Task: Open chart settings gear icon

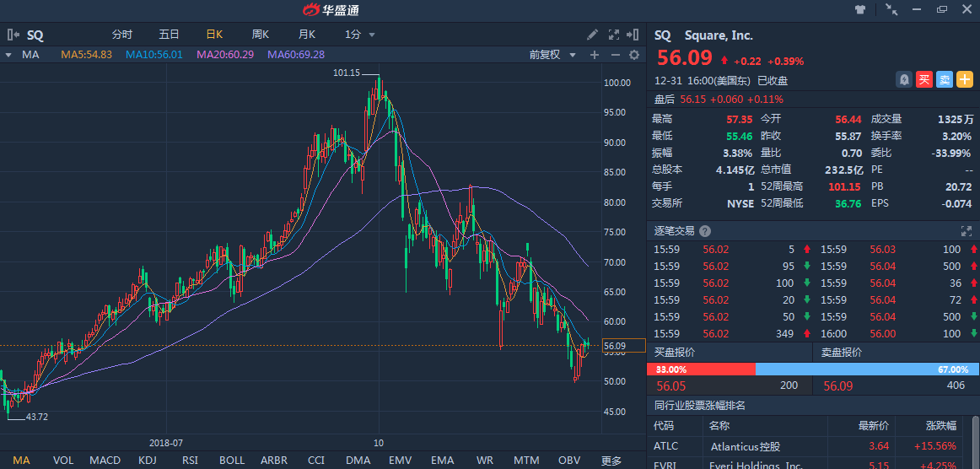Action: coord(633,55)
